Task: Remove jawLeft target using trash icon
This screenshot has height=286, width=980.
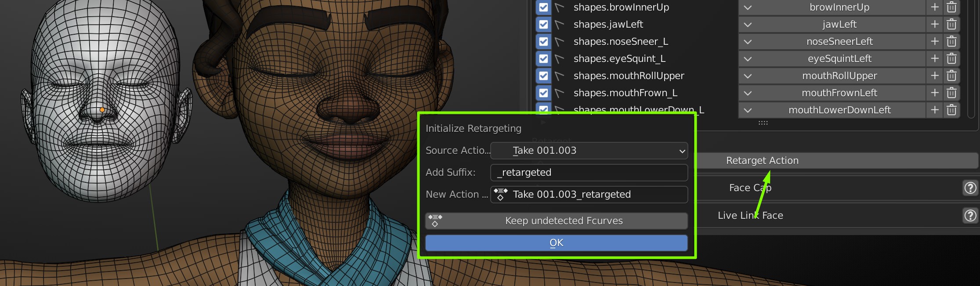Action: coord(951,24)
